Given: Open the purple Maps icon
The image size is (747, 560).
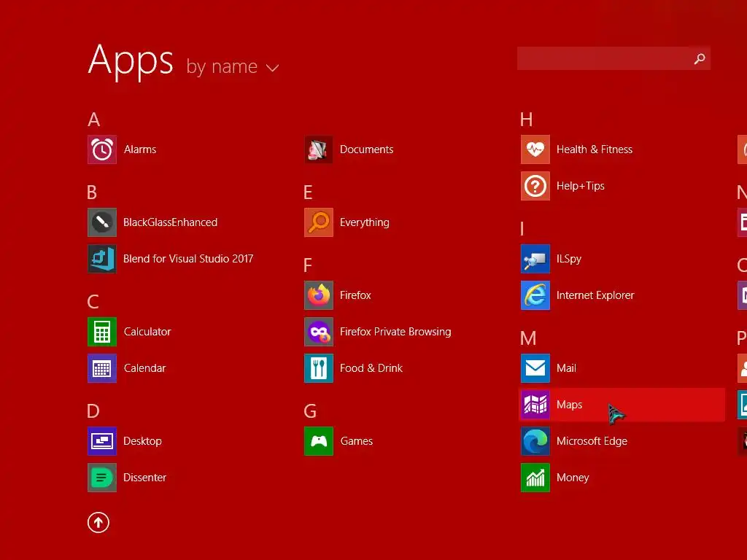Looking at the screenshot, I should (535, 405).
